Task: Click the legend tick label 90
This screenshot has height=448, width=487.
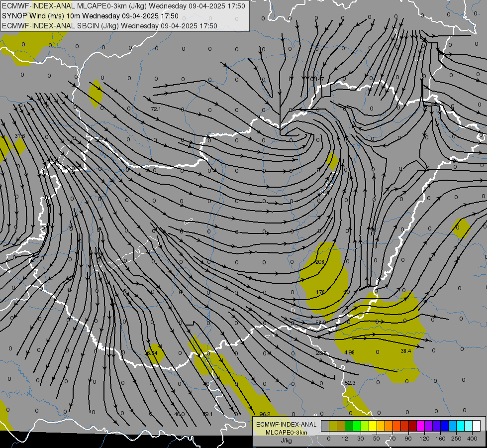Action: pyautogui.click(x=408, y=439)
